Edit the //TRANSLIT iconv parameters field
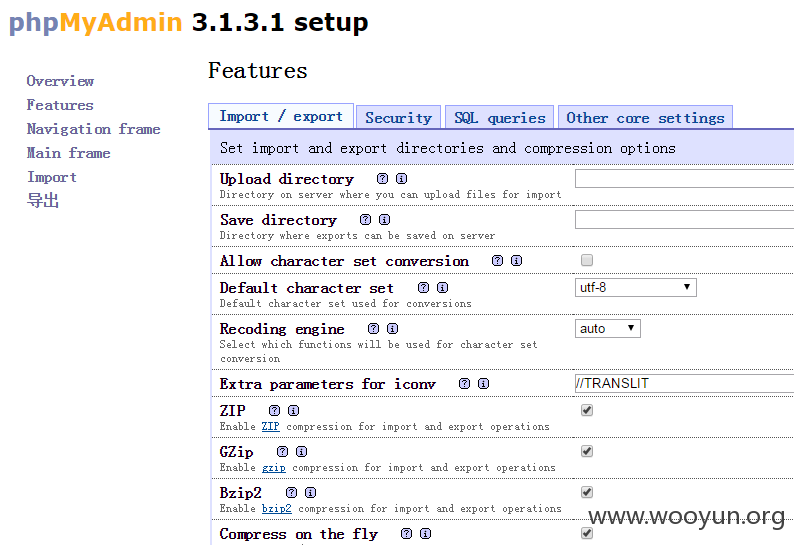 point(684,383)
